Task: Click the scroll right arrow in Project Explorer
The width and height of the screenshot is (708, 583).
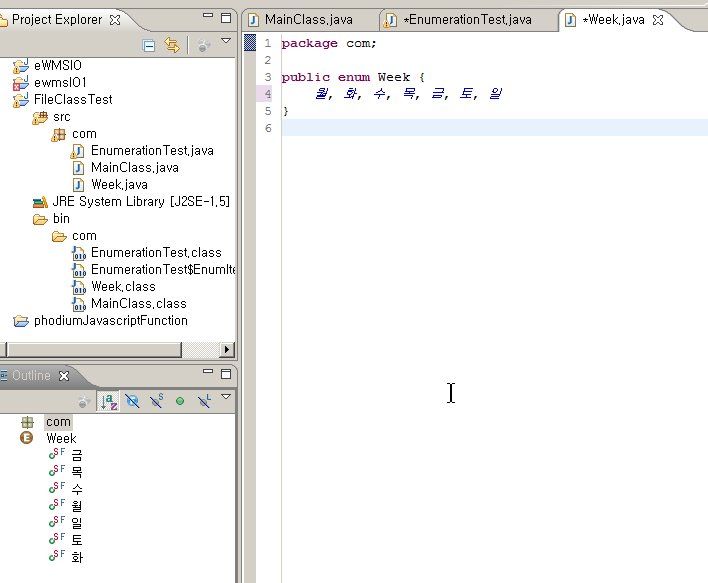Action: (x=227, y=350)
